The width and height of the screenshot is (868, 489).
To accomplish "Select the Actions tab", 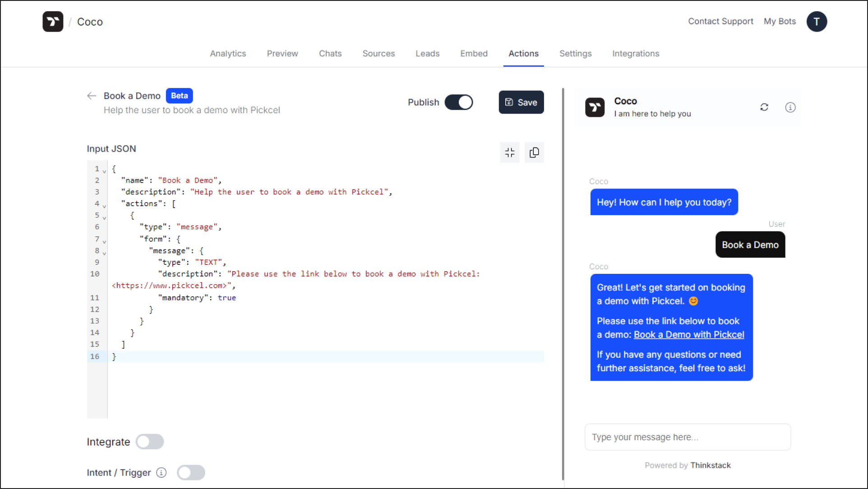I will 523,54.
